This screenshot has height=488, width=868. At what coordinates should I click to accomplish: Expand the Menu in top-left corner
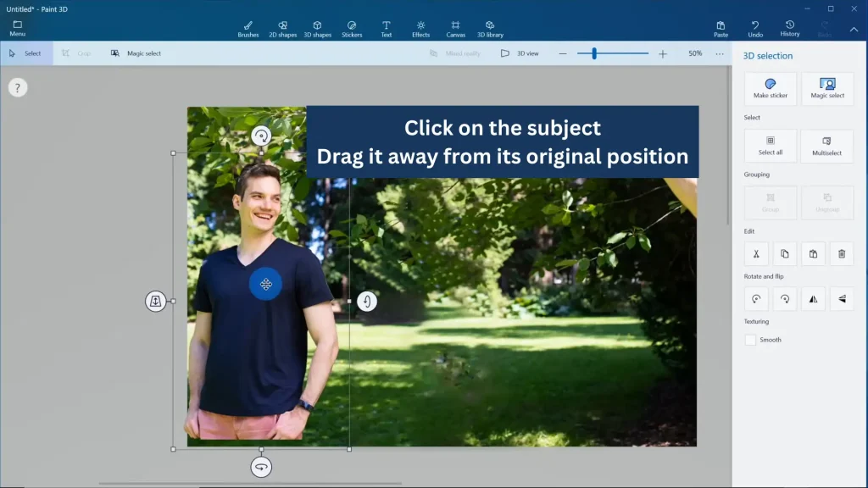17,28
